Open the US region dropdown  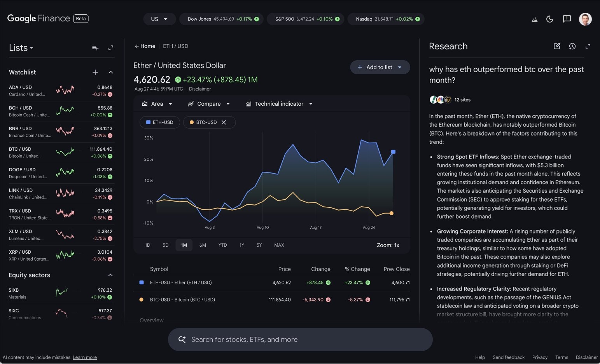[x=159, y=19]
